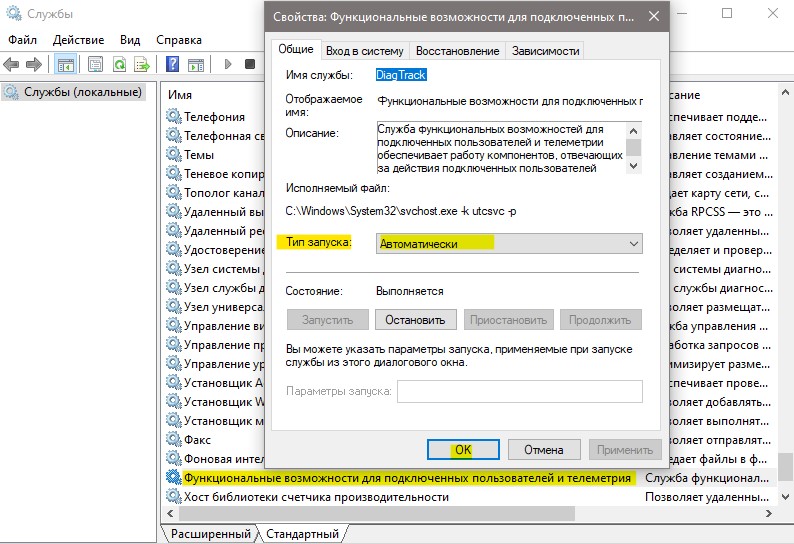
Task: Click the Остановить button
Action: click(x=415, y=320)
